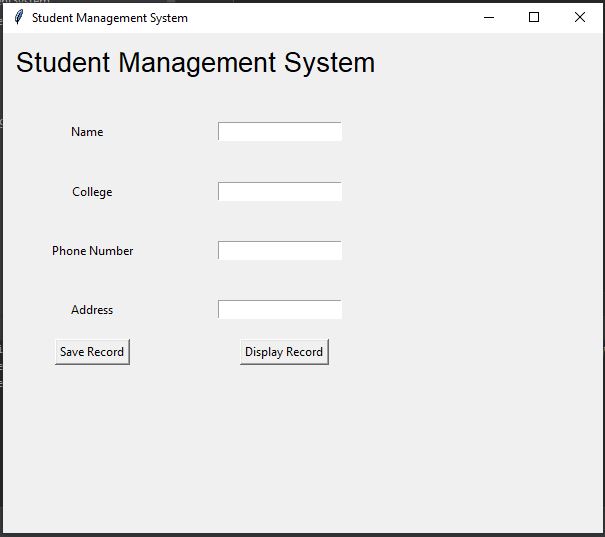Image resolution: width=605 pixels, height=537 pixels.
Task: Click the large Student Management System heading
Action: point(195,62)
